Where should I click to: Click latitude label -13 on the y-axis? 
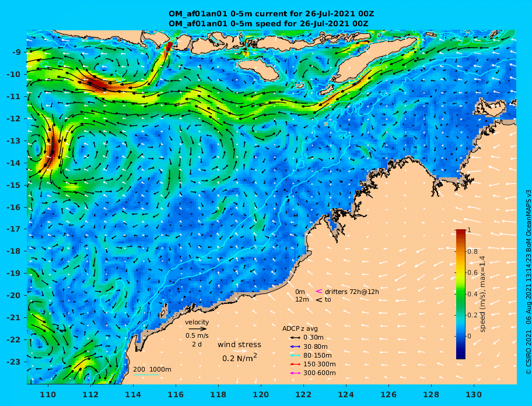[x=14, y=141]
